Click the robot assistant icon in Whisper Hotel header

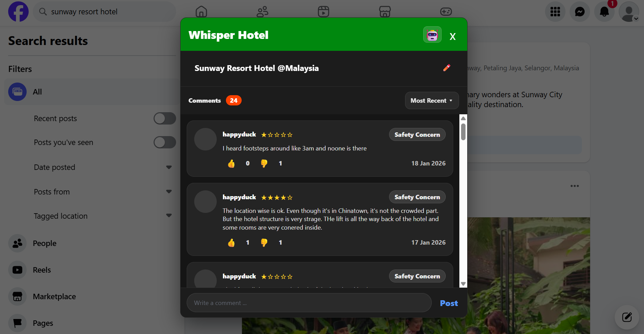click(432, 35)
